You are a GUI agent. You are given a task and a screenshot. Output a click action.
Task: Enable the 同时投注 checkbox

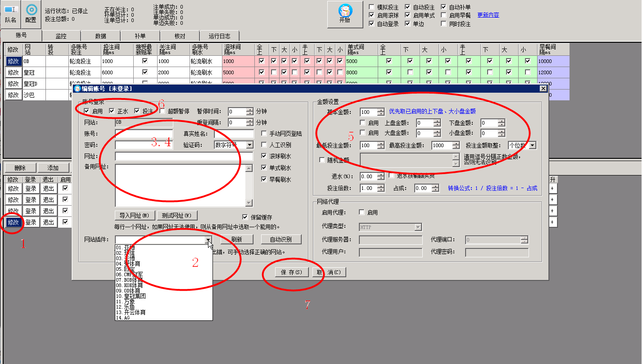[x=443, y=24]
